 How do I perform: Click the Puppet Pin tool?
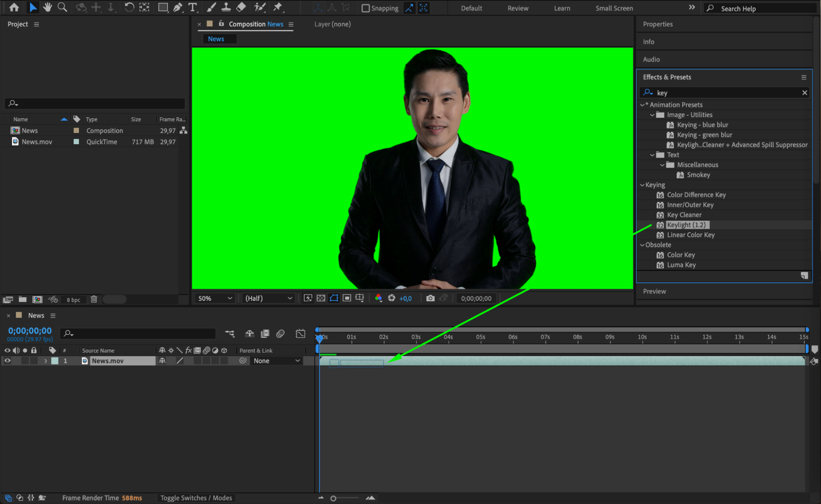click(x=278, y=7)
